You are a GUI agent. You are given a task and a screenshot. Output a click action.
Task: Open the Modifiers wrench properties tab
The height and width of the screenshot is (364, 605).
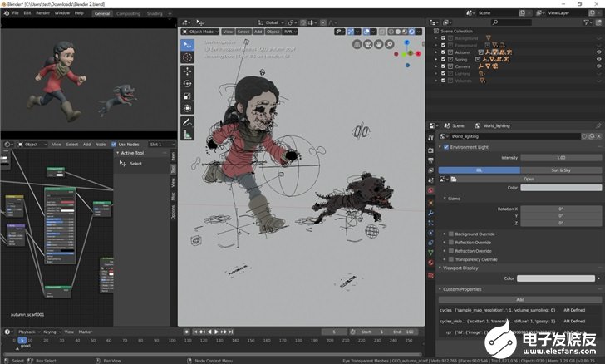click(431, 213)
